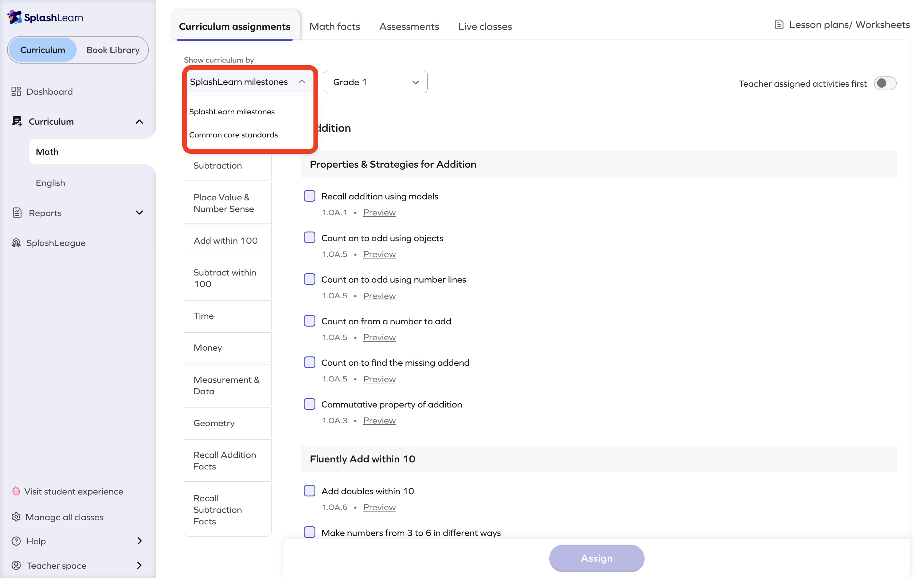Open the Assessments tab
Image resolution: width=924 pixels, height=578 pixels.
coord(409,26)
